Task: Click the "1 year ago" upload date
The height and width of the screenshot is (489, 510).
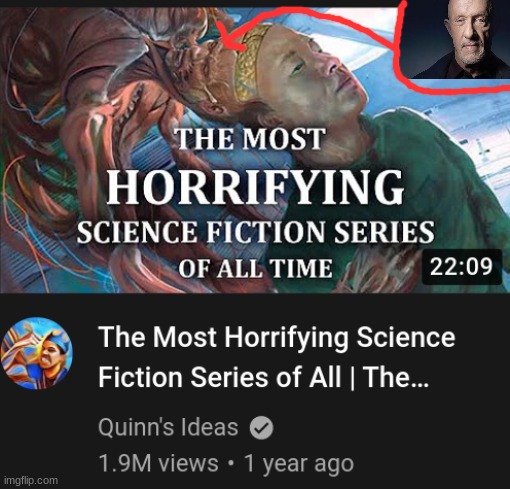Action: click(299, 464)
